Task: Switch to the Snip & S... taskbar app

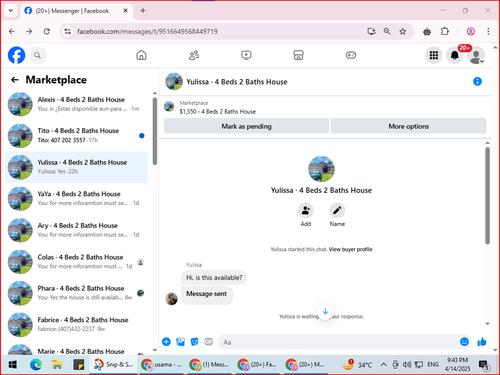Action: [113, 365]
